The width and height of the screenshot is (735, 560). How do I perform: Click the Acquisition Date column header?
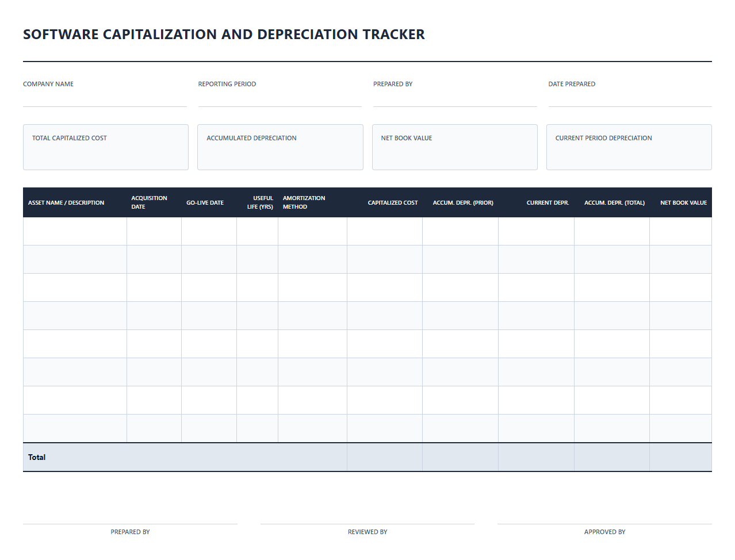coord(154,202)
